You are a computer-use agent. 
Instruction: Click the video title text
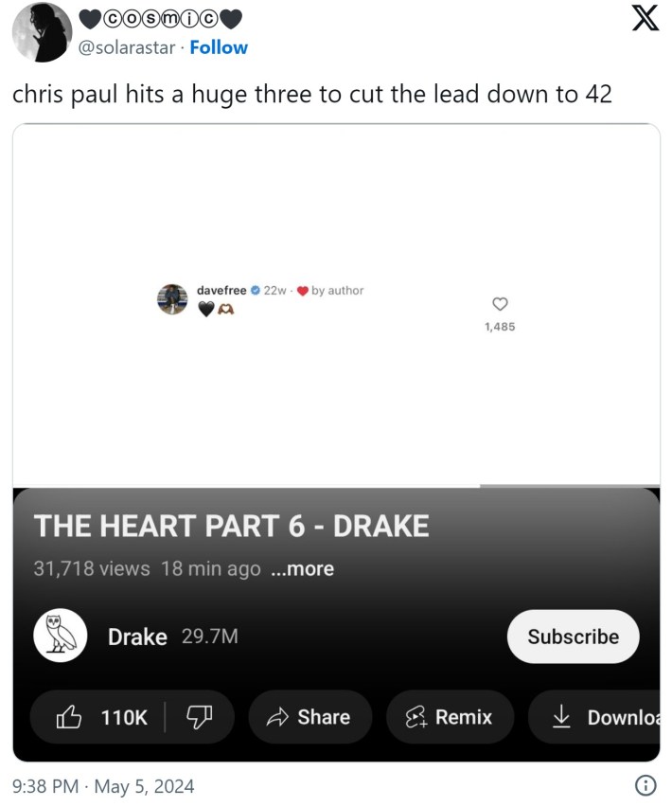(231, 526)
